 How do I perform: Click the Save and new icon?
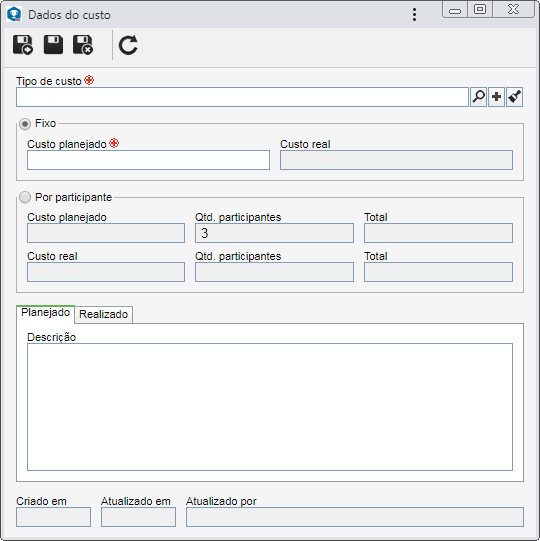pos(23,45)
